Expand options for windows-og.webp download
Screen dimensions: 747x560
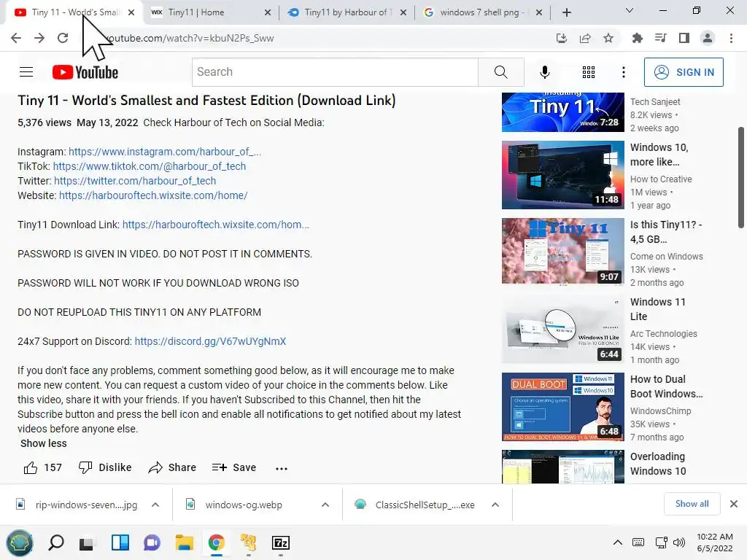(x=325, y=505)
